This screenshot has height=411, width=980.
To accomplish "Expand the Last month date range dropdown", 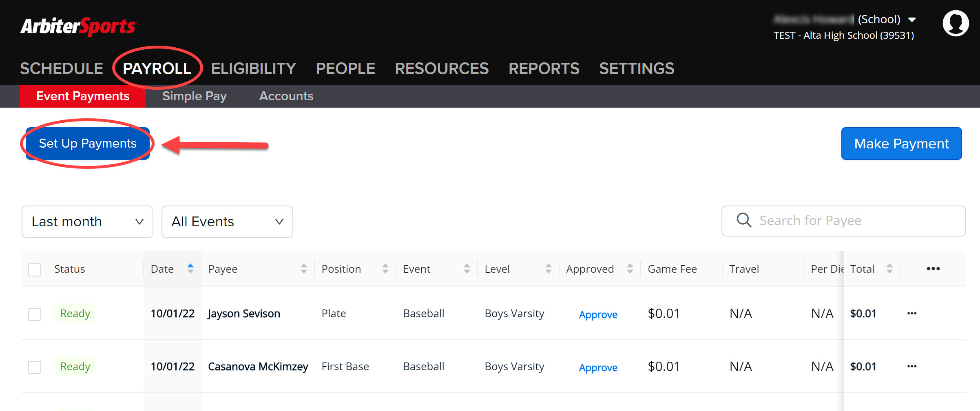I will 87,222.
